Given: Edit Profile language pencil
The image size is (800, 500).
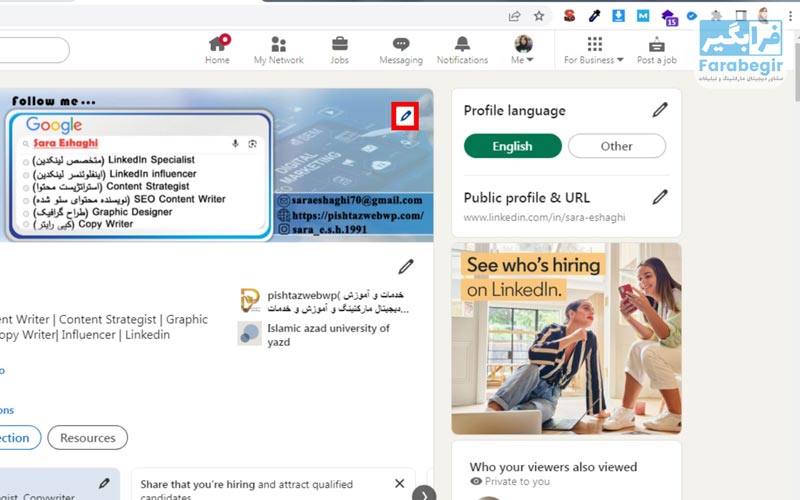Looking at the screenshot, I should pyautogui.click(x=660, y=110).
